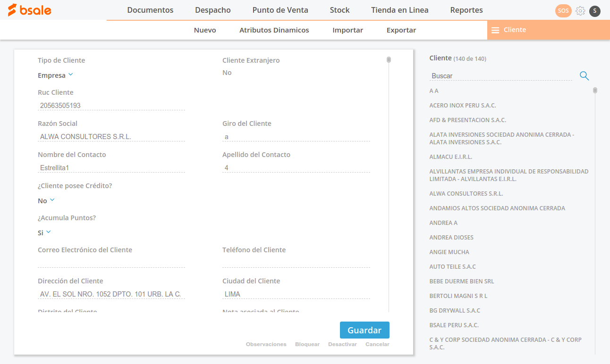
Task: Open the Punto de Venta menu
Action: tap(280, 10)
